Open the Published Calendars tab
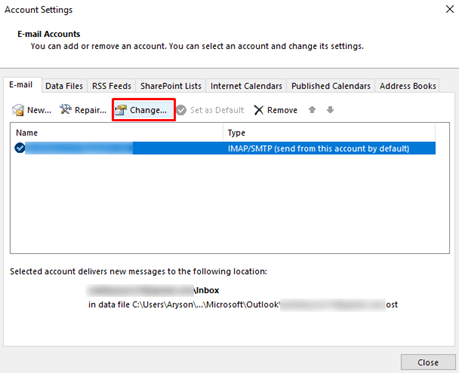This screenshot has width=459, height=373. click(331, 86)
